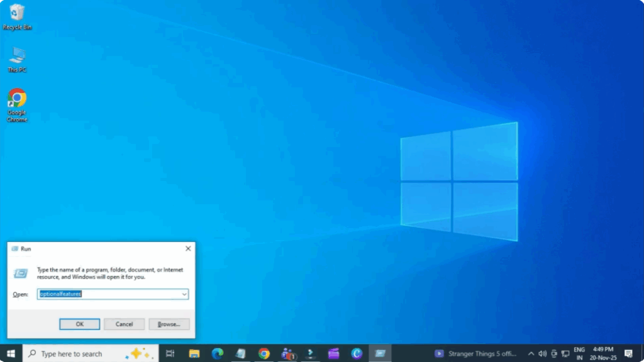The height and width of the screenshot is (362, 644).
Task: Close the Run dialog with X
Action: 188,249
